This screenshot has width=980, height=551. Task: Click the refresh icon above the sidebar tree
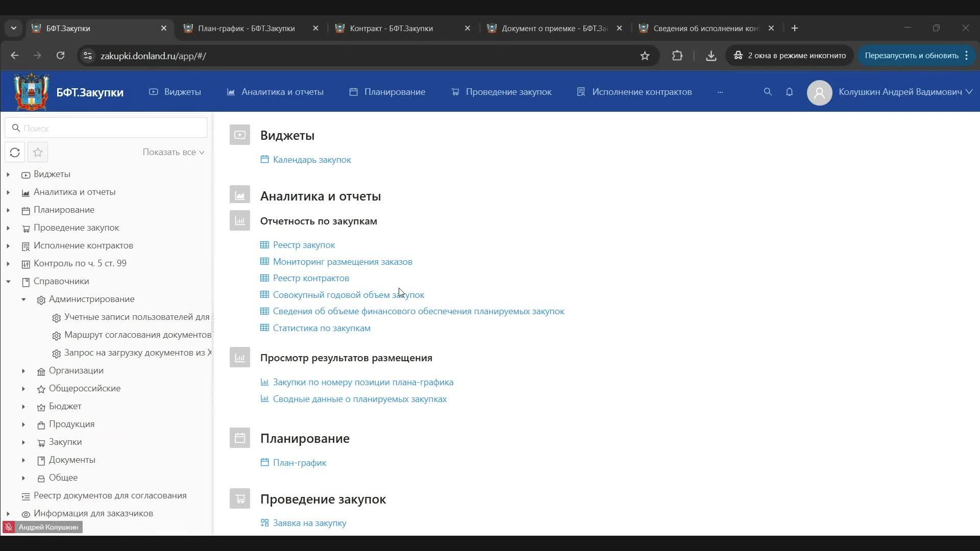[x=15, y=152]
